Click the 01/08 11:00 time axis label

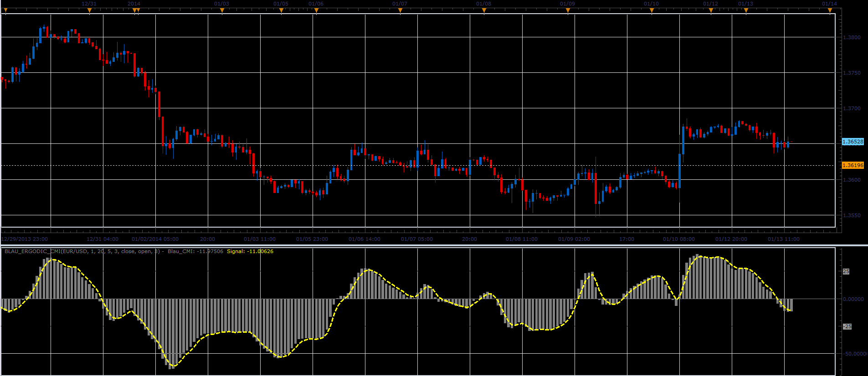(x=522, y=239)
